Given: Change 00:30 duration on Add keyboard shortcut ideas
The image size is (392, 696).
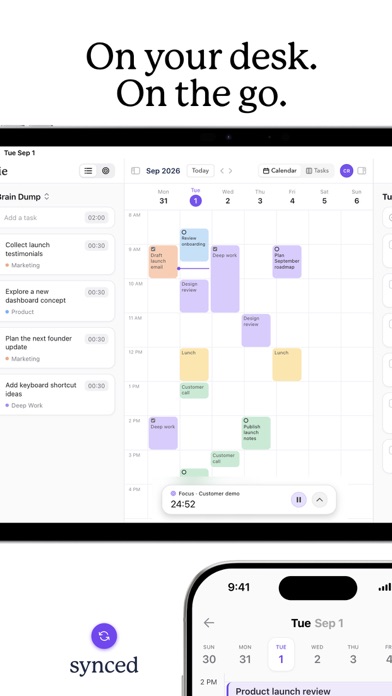Looking at the screenshot, I should pos(96,386).
